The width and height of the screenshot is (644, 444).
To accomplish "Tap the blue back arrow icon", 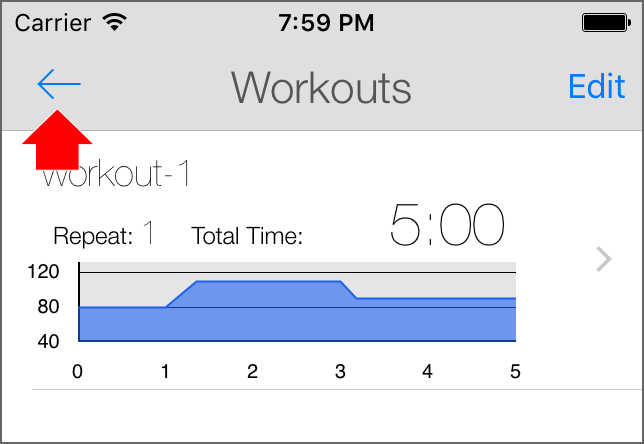I will coord(59,86).
